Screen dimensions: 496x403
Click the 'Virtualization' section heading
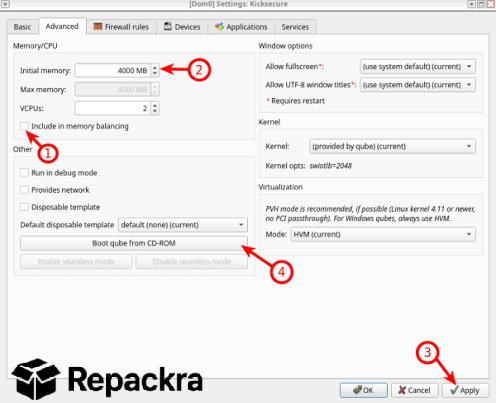(x=281, y=187)
